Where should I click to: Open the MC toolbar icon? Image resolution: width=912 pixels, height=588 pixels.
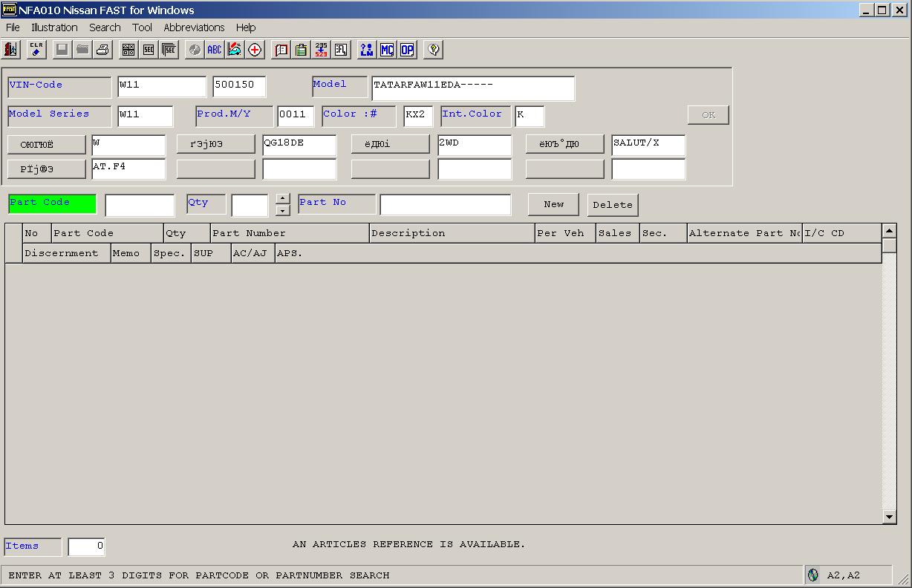pyautogui.click(x=387, y=50)
